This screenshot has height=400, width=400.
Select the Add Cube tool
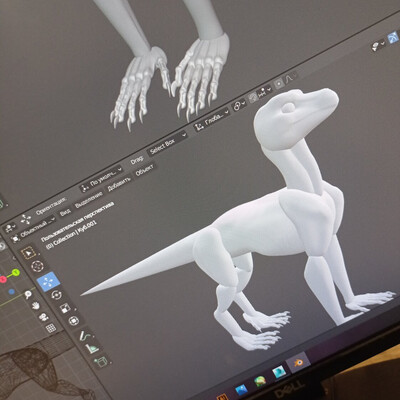tap(101, 362)
